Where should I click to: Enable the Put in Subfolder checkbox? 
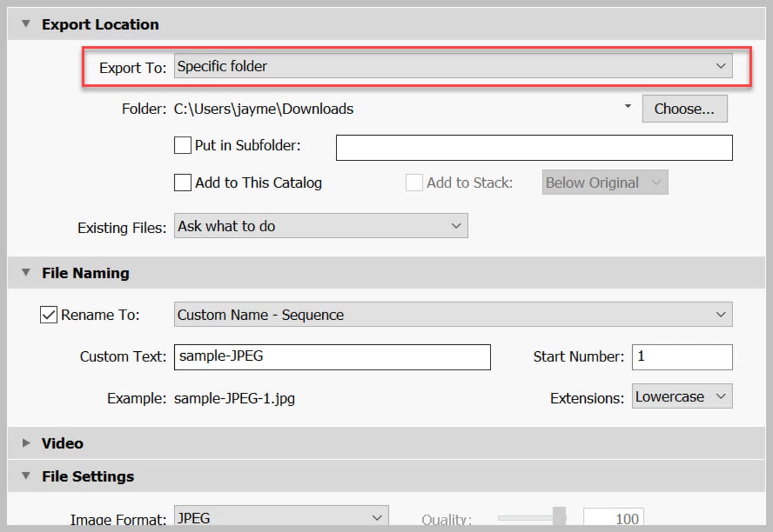[183, 146]
